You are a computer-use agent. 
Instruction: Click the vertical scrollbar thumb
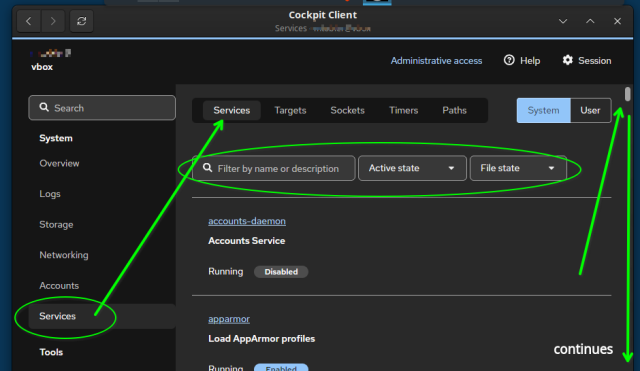pos(627,94)
